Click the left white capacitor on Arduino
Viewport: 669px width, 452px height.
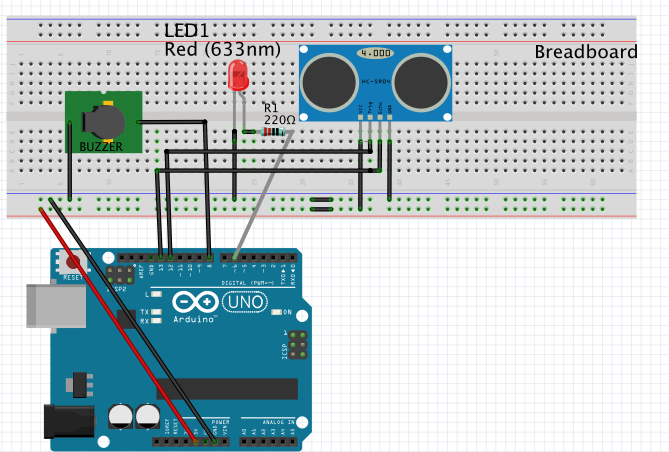coord(123,415)
